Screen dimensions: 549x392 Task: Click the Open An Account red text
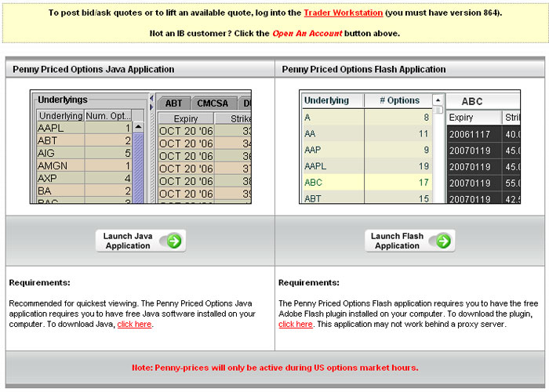307,34
